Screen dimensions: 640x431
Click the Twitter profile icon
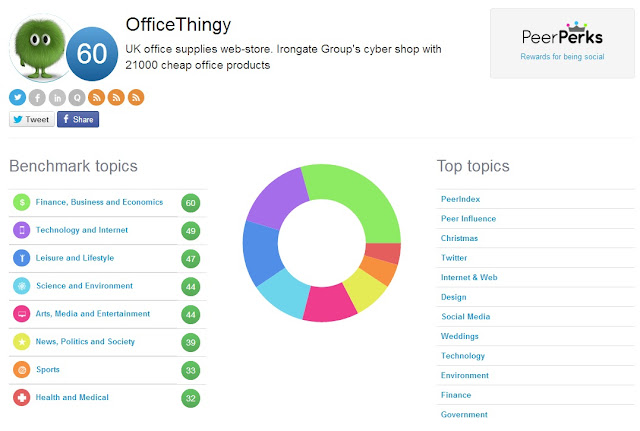pyautogui.click(x=18, y=98)
